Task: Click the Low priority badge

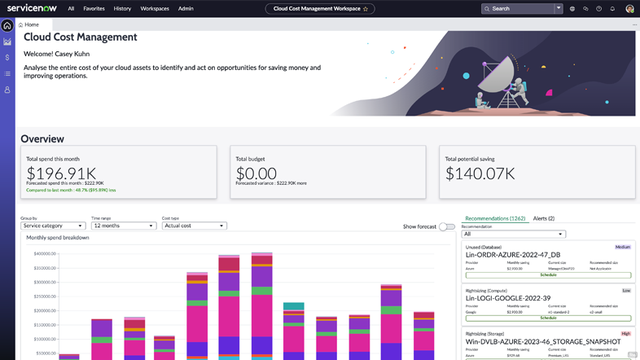Action: click(x=627, y=291)
